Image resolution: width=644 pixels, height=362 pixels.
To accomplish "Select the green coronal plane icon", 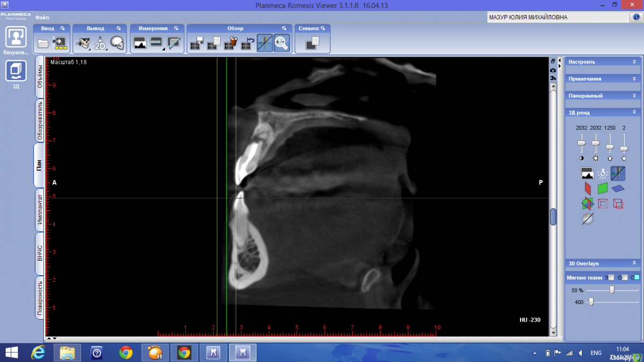I will tap(603, 188).
